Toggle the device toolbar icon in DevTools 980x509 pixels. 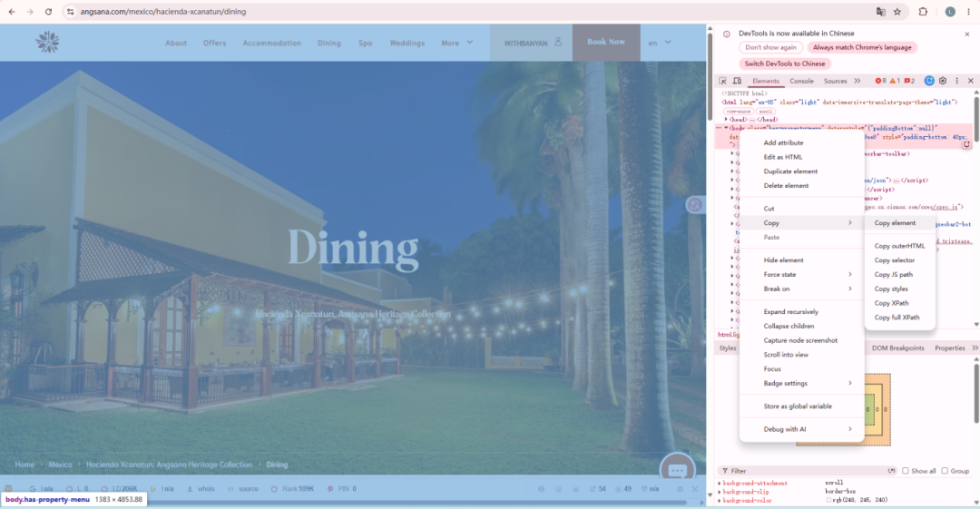click(738, 81)
